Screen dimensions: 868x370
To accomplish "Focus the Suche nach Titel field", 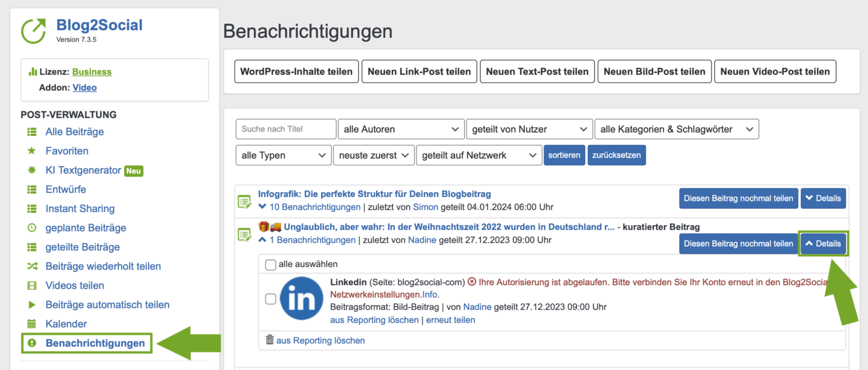I will (x=286, y=129).
